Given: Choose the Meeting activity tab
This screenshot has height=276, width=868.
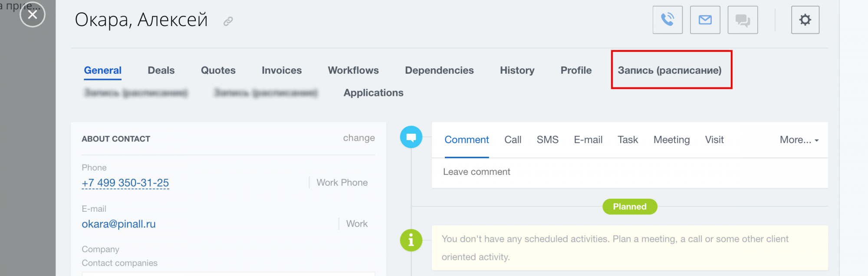Looking at the screenshot, I should (671, 140).
